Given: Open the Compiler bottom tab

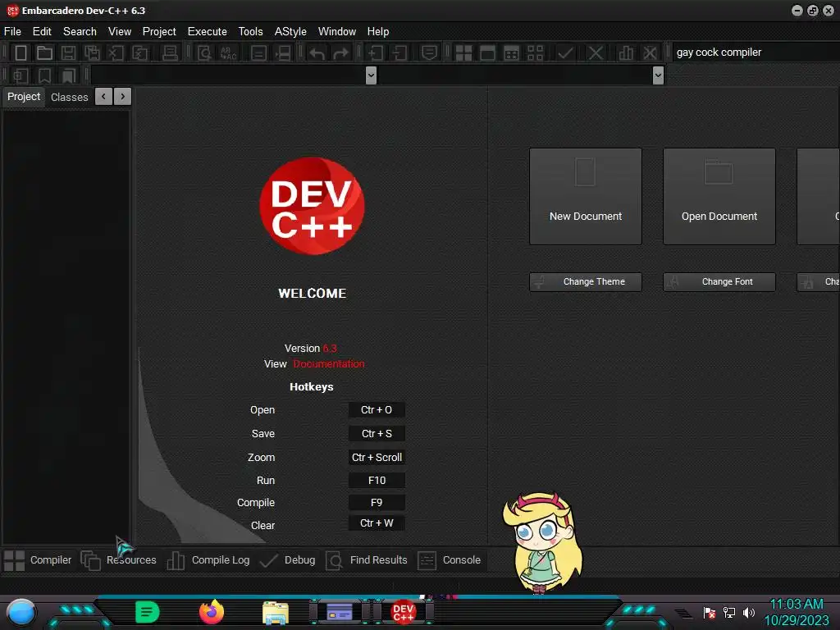Looking at the screenshot, I should [38, 560].
